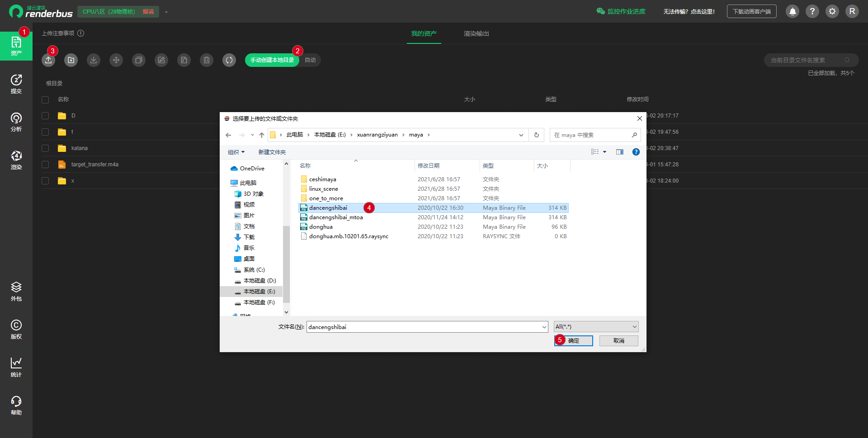868x438 pixels.
Task: Tick the checkbox for the katana folder
Action: point(45,148)
